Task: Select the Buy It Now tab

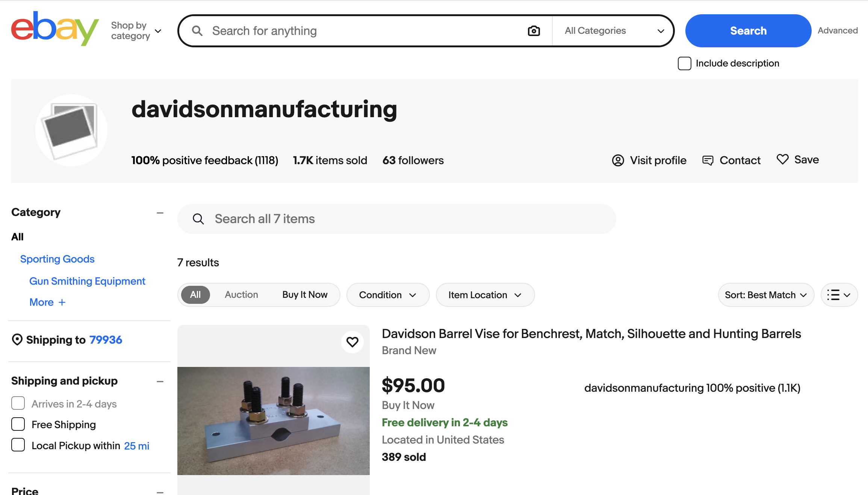Action: click(305, 295)
